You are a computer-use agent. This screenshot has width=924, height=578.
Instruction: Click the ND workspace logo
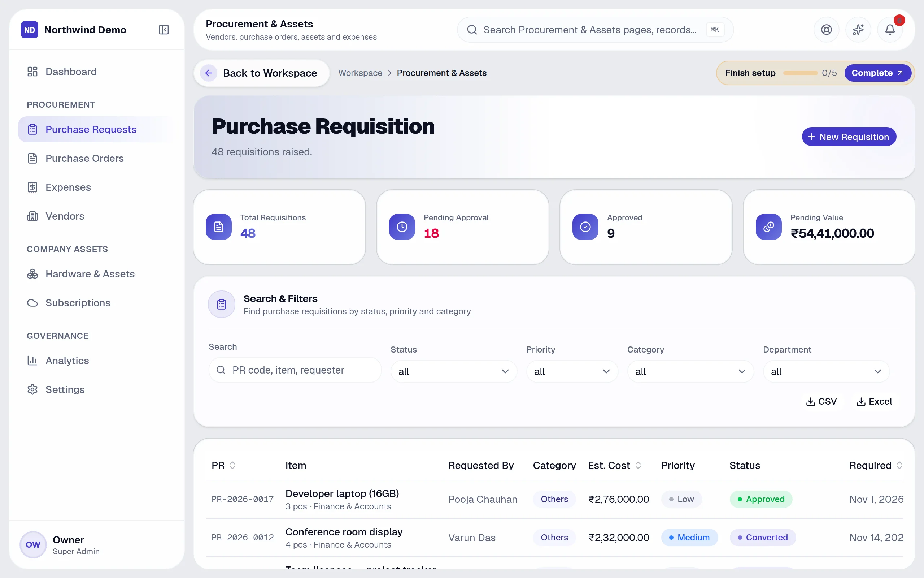click(x=29, y=29)
